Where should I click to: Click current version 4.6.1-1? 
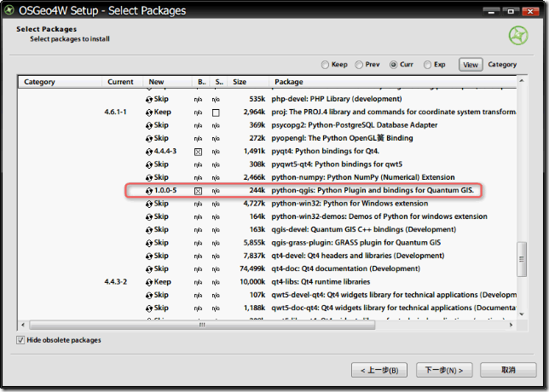[116, 112]
